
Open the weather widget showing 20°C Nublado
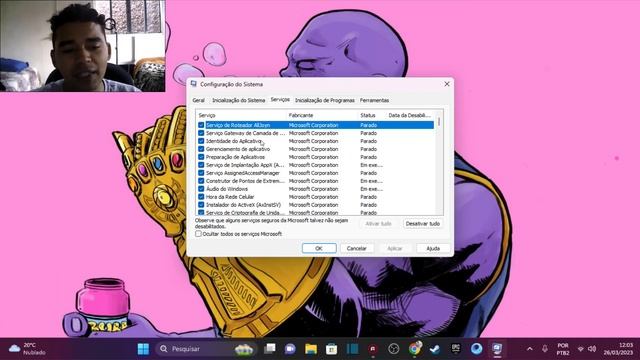pyautogui.click(x=27, y=349)
